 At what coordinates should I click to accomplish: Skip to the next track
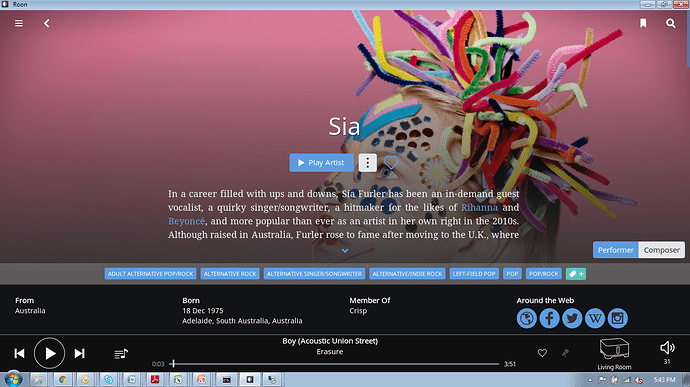(79, 354)
